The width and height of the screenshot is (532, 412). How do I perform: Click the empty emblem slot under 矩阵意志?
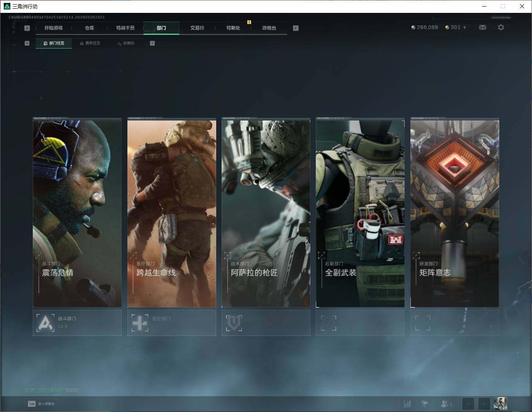click(x=423, y=323)
